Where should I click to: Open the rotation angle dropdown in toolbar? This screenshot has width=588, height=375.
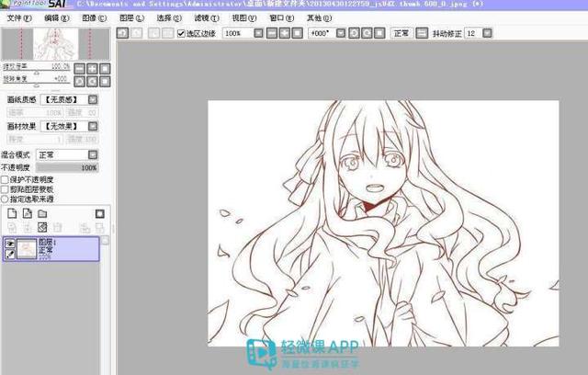(341, 33)
